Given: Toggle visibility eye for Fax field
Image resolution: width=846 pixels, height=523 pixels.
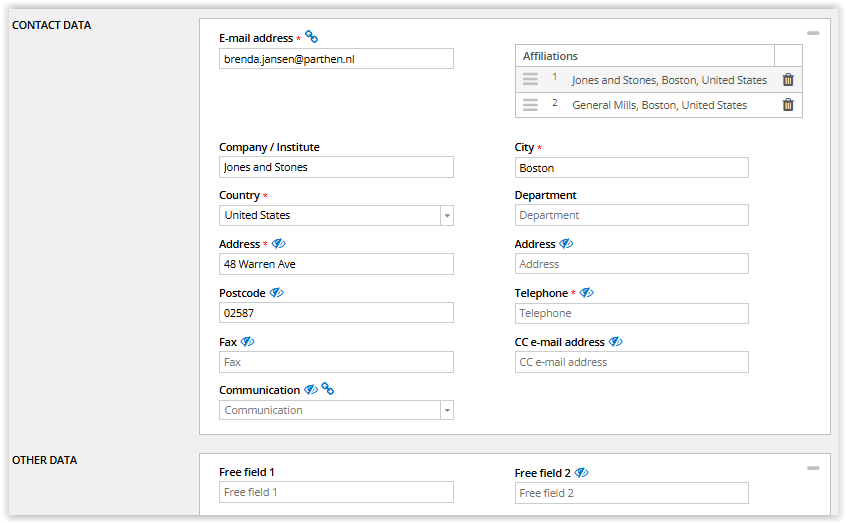Looking at the screenshot, I should click(247, 341).
